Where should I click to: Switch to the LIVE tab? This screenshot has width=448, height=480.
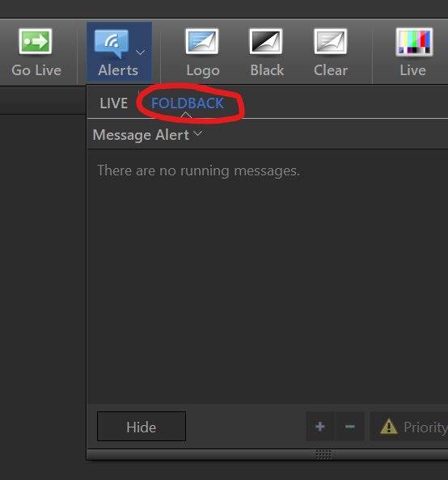[114, 103]
